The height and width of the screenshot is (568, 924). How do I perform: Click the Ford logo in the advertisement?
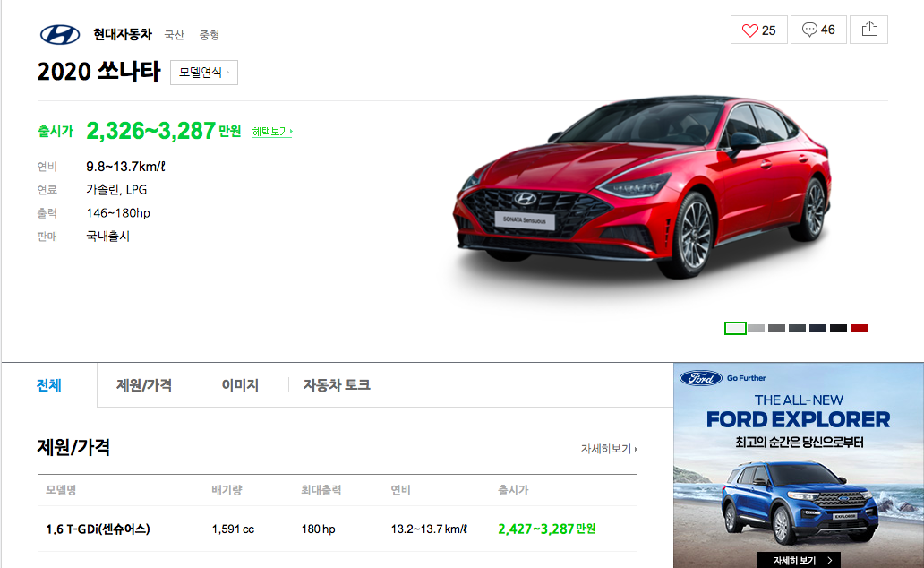coord(701,378)
